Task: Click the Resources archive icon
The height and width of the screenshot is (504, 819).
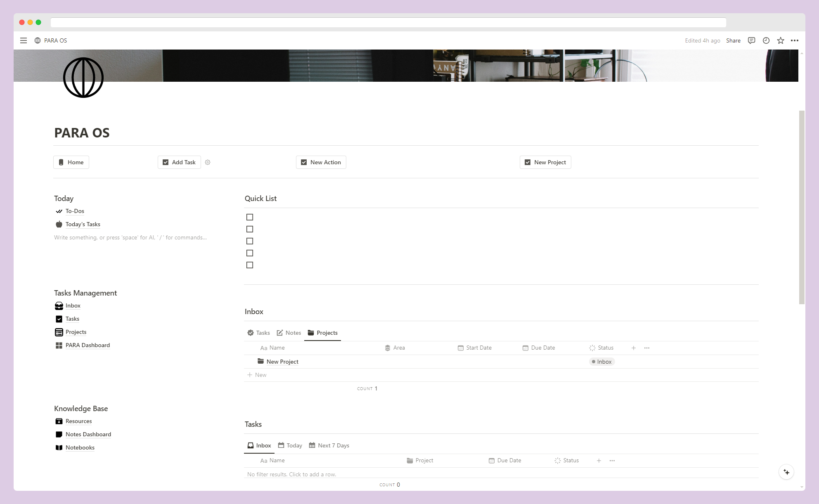Action: pos(59,421)
